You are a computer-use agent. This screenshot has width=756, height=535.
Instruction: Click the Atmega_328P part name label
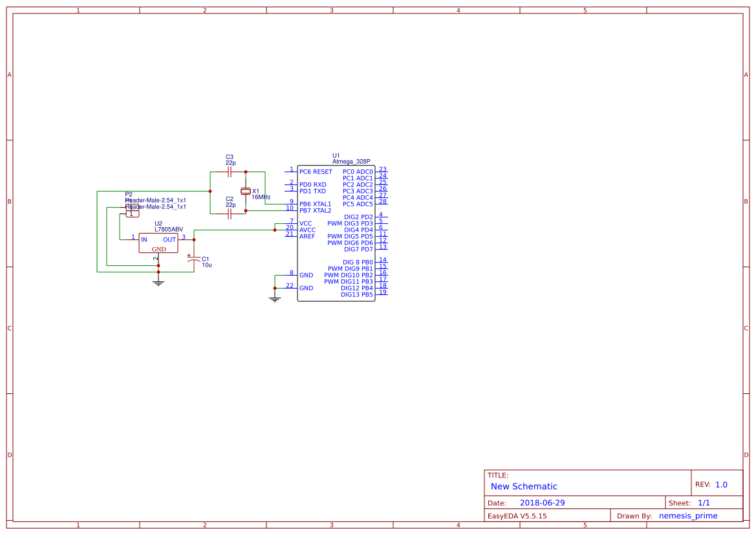(351, 162)
